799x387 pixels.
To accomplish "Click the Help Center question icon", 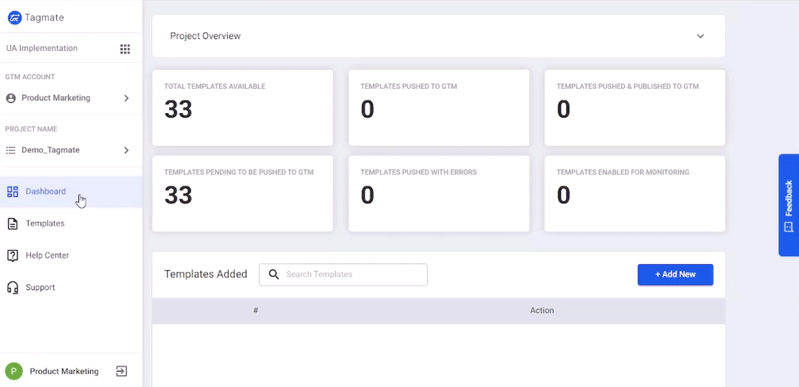I will coord(13,255).
